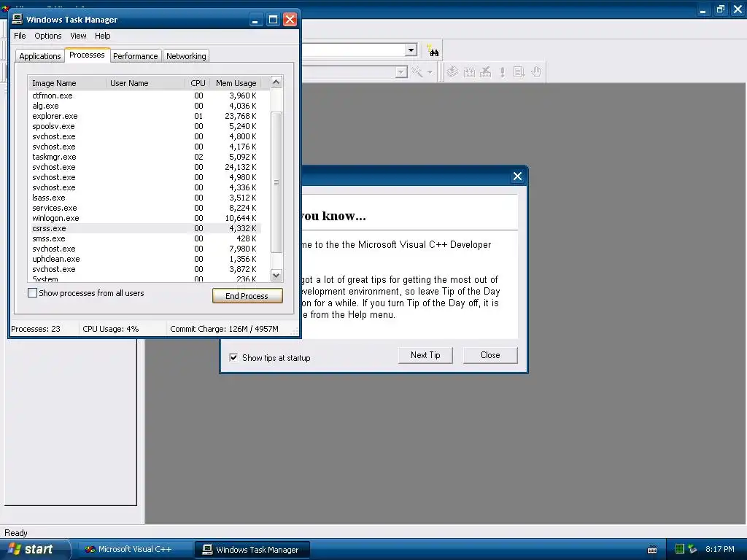Sort processes by Image Name column
The width and height of the screenshot is (747, 560).
click(x=66, y=83)
